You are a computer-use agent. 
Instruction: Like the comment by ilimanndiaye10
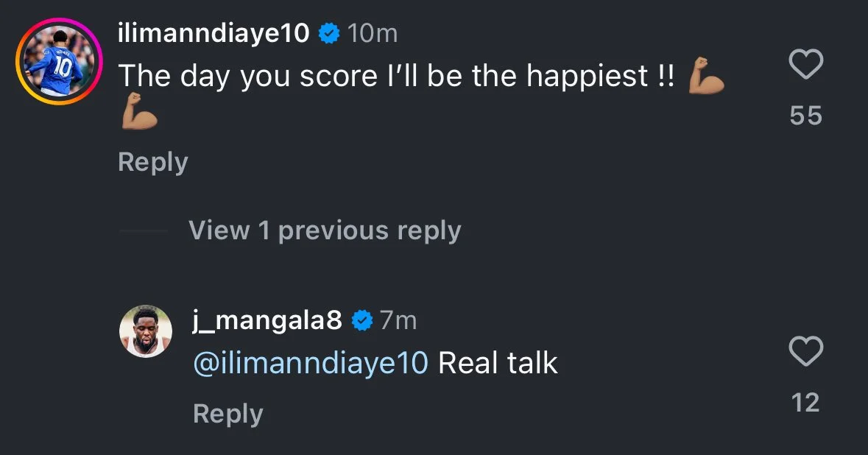pos(805,67)
